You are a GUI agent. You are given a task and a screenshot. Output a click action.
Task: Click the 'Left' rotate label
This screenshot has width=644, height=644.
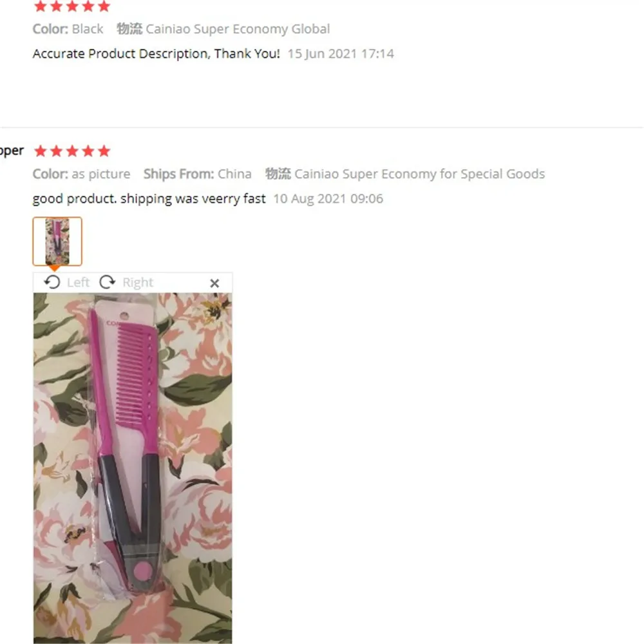(78, 283)
